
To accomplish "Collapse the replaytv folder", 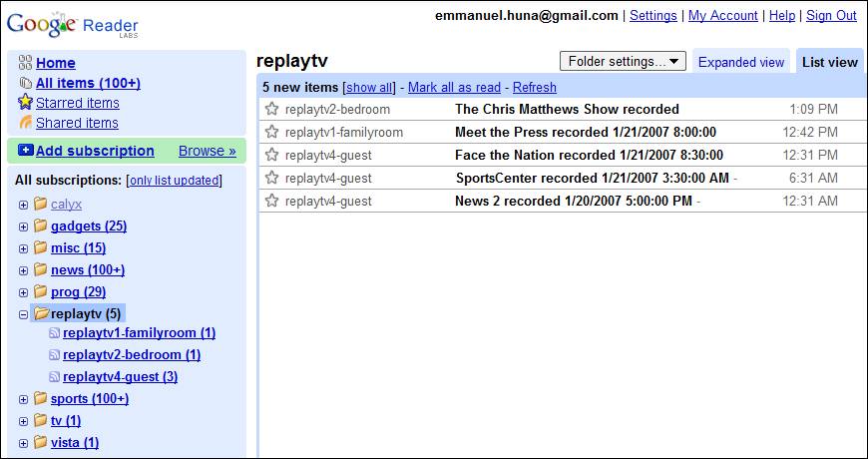I will point(23,314).
